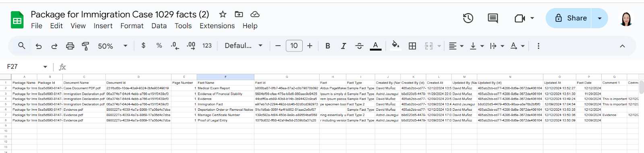Open the text color picker
Image resolution: width=644 pixels, height=153 pixels.
376,46
